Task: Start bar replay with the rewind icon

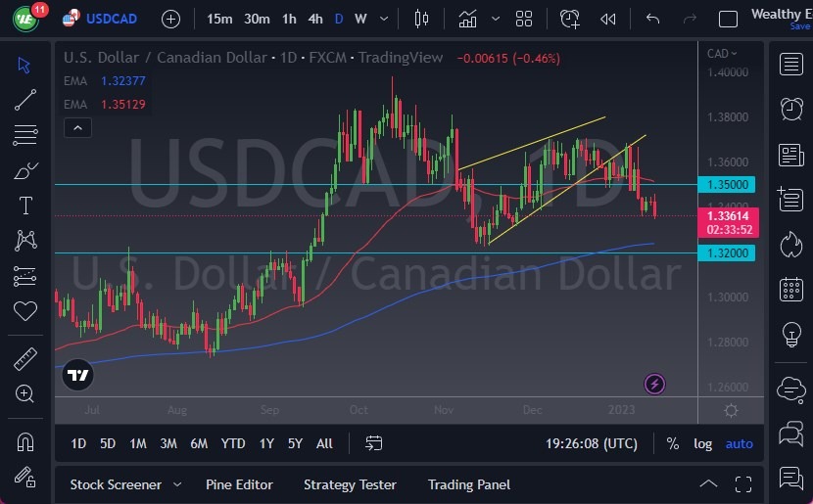Action: (607, 20)
